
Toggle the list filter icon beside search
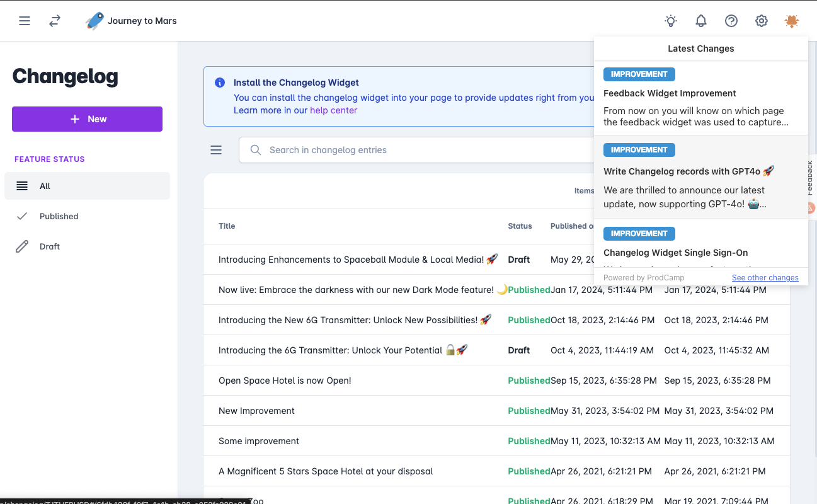click(x=216, y=150)
